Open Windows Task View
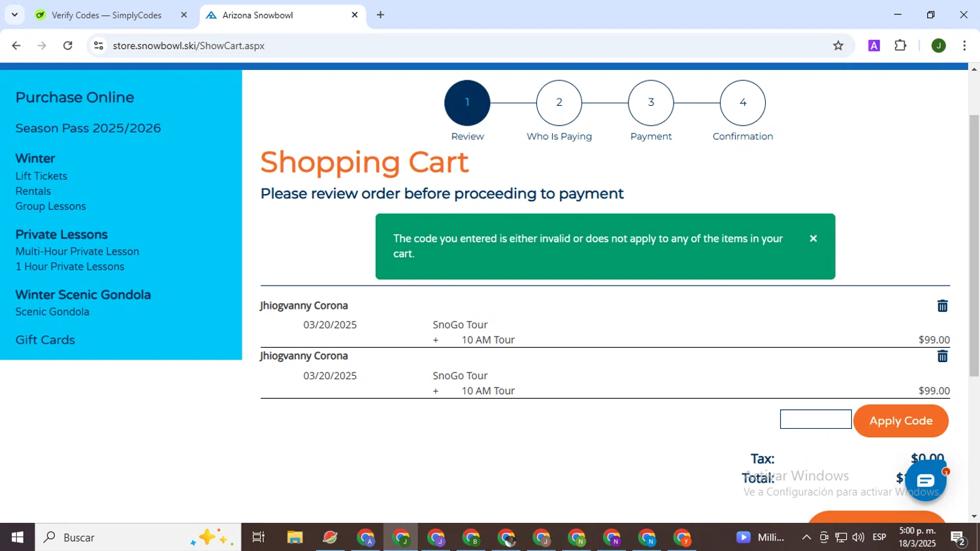 click(259, 537)
